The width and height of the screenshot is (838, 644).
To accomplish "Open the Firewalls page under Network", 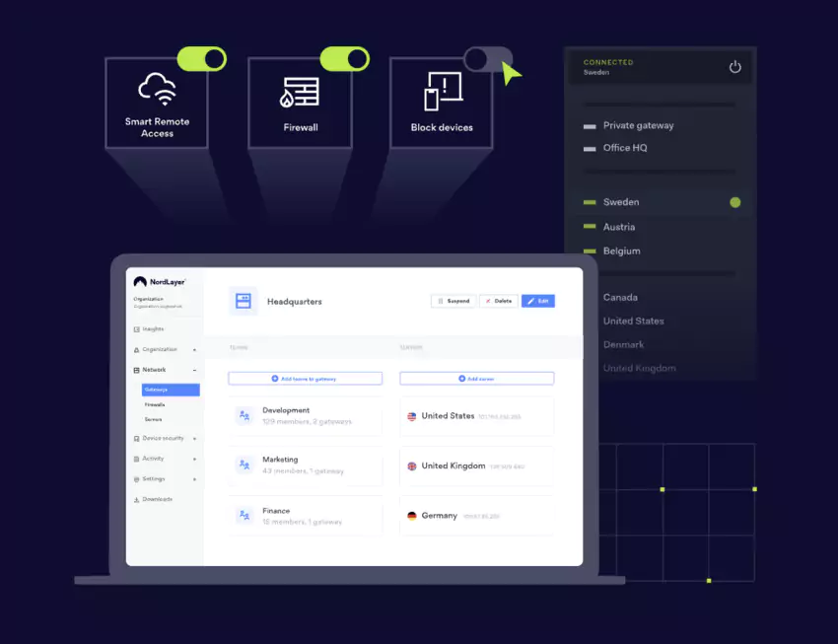I will pos(154,403).
